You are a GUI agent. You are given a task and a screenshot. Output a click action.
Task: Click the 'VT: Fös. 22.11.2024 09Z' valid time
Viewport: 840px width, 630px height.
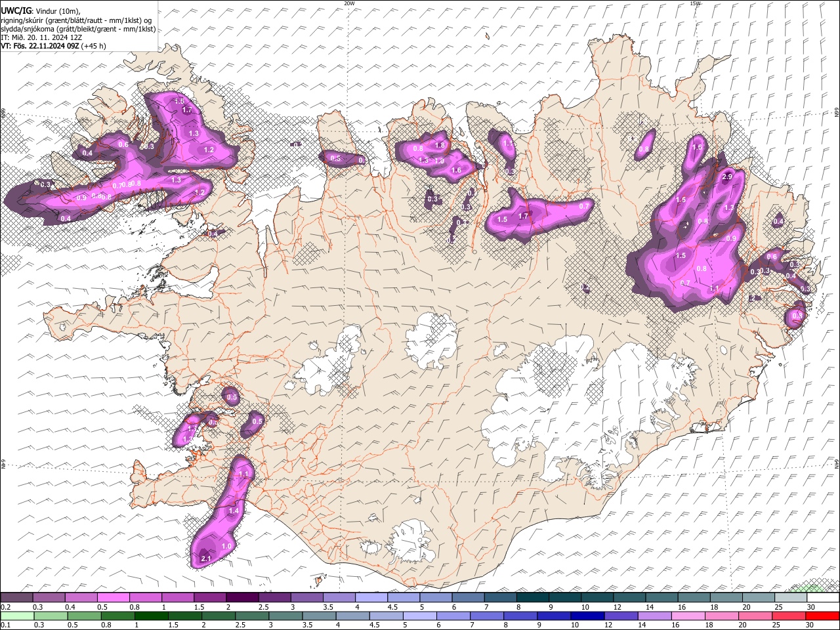40,46
